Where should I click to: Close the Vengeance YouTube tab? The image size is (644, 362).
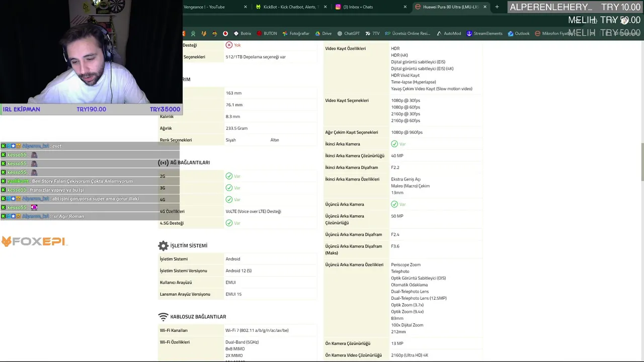point(246,7)
